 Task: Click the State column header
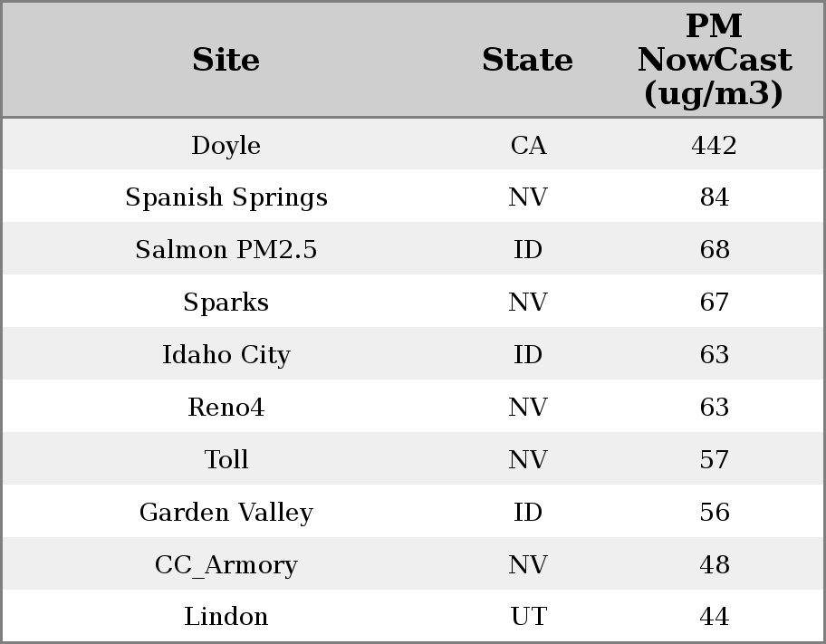click(x=527, y=61)
